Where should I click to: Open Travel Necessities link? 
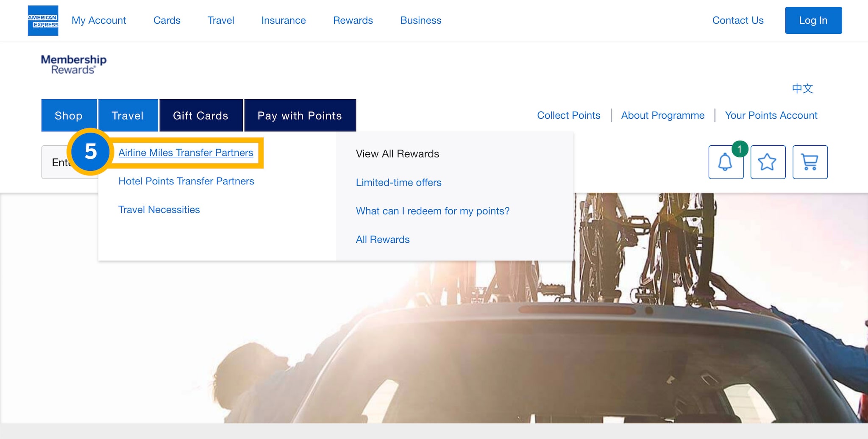159,210
